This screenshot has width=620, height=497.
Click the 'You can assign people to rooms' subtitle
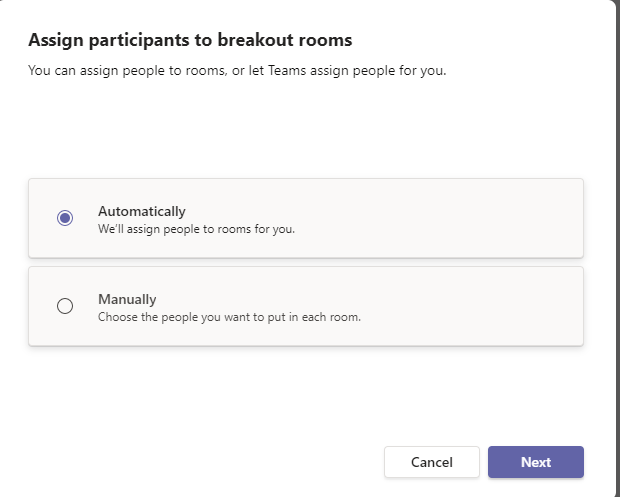click(236, 71)
